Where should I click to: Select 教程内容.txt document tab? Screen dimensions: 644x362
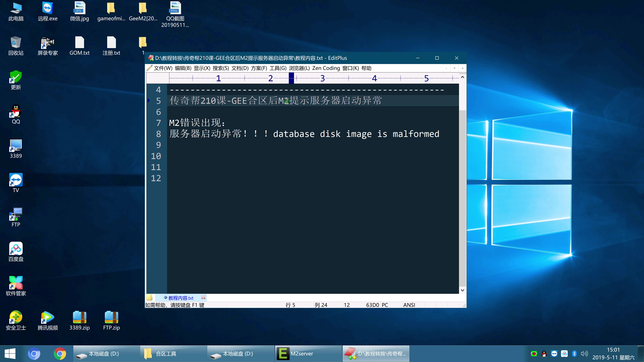(181, 298)
